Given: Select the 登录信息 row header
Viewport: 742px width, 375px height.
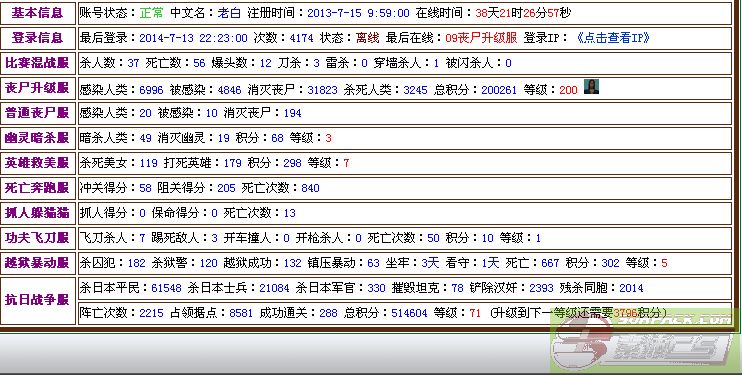Looking at the screenshot, I should tap(37, 38).
